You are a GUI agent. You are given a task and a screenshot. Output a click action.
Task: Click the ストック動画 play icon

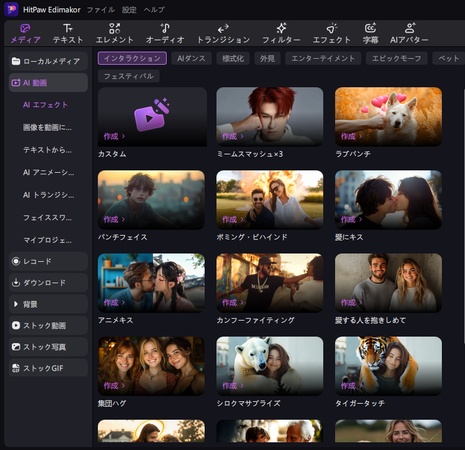tap(16, 325)
